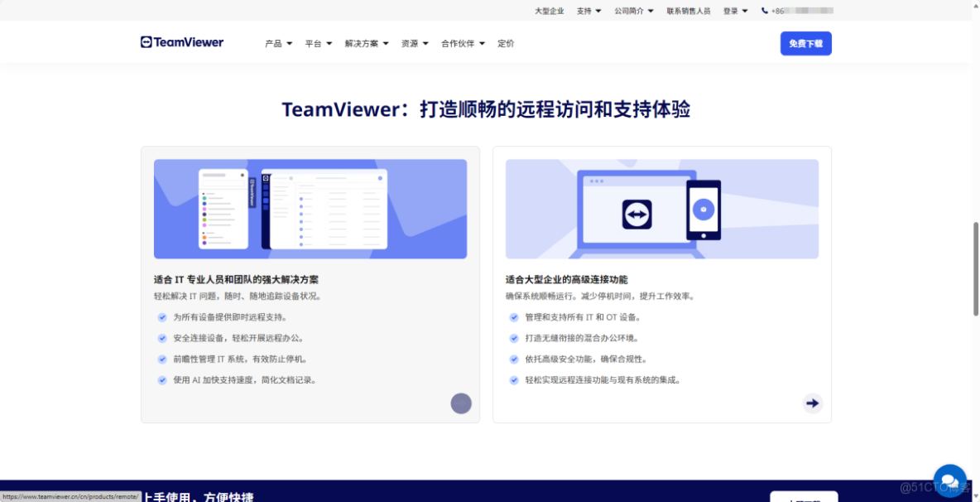
Task: Click the circle button on the IT solutions card
Action: point(461,403)
